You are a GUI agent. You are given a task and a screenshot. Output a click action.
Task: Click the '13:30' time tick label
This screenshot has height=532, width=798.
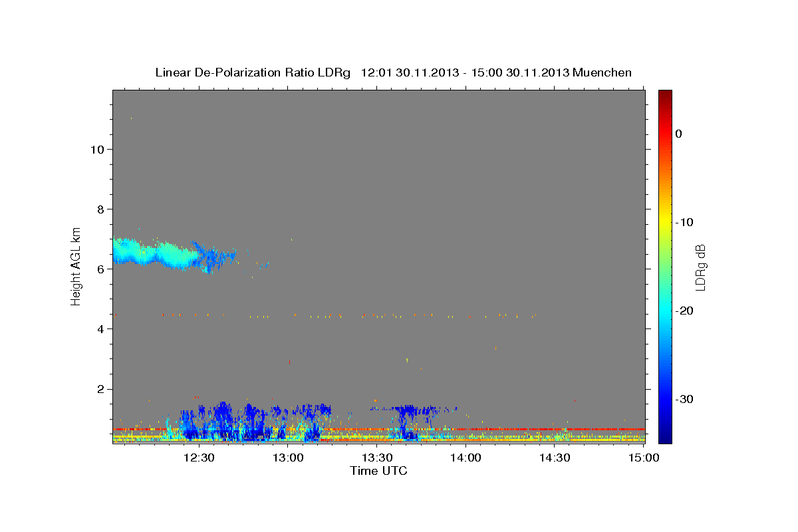pos(377,458)
